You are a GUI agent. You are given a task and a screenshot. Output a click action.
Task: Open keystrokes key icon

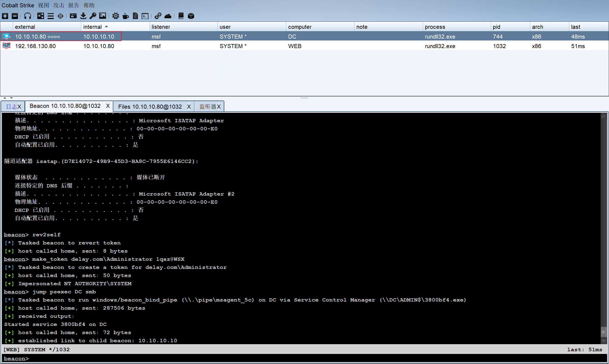pyautogui.click(x=93, y=16)
